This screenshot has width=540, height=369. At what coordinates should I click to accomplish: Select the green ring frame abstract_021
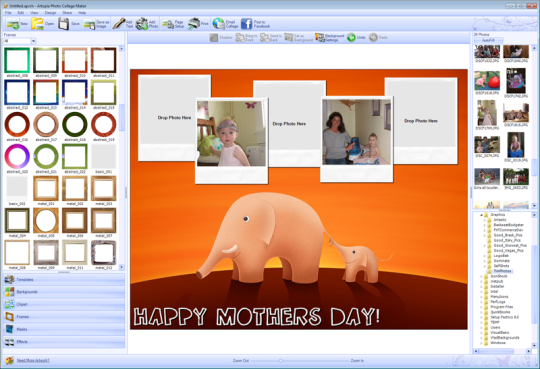[x=46, y=156]
